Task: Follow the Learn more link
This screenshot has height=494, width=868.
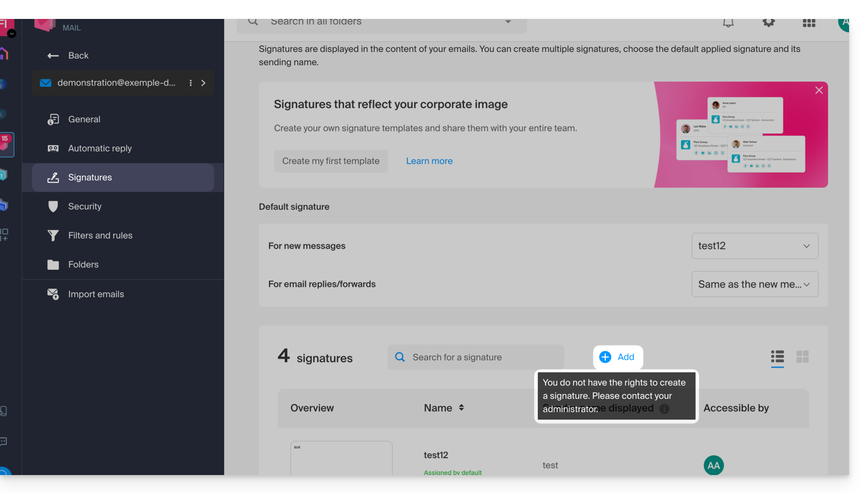Action: tap(429, 161)
